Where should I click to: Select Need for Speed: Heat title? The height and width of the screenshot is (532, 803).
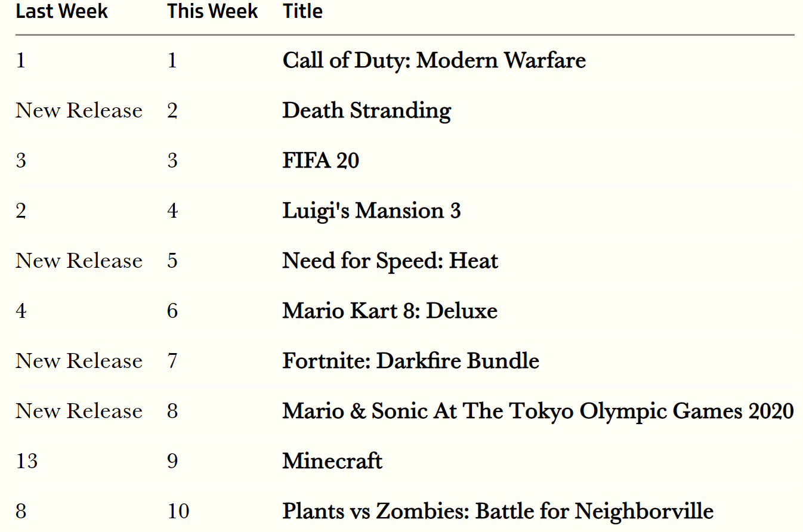coord(390,261)
